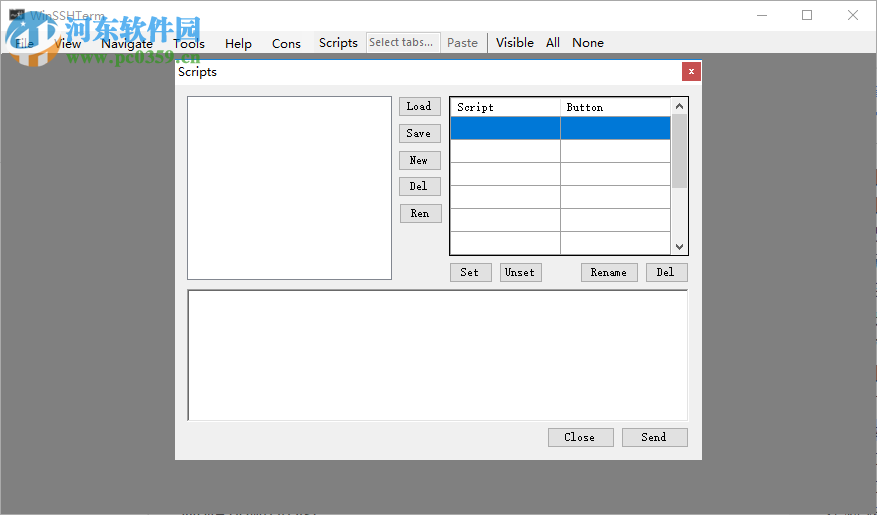
Task: Sort by Script column header
Action: coord(506,107)
